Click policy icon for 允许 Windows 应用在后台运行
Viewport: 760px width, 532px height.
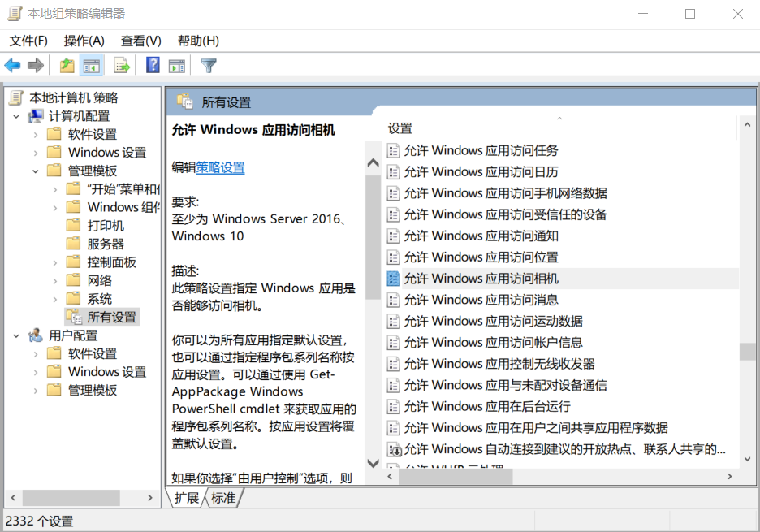point(394,407)
